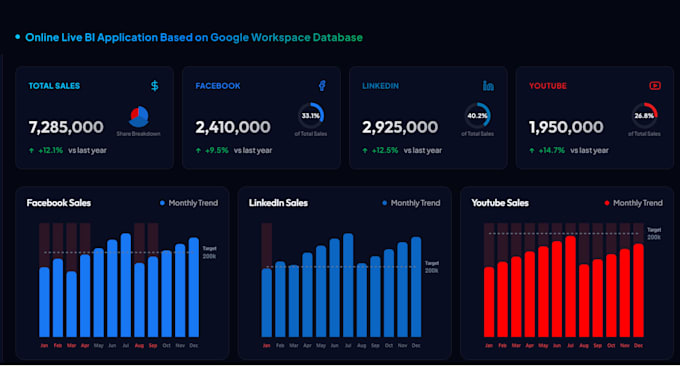The image size is (680, 373).
Task: Click the LinkedIn value 2,925,000
Action: pos(400,127)
